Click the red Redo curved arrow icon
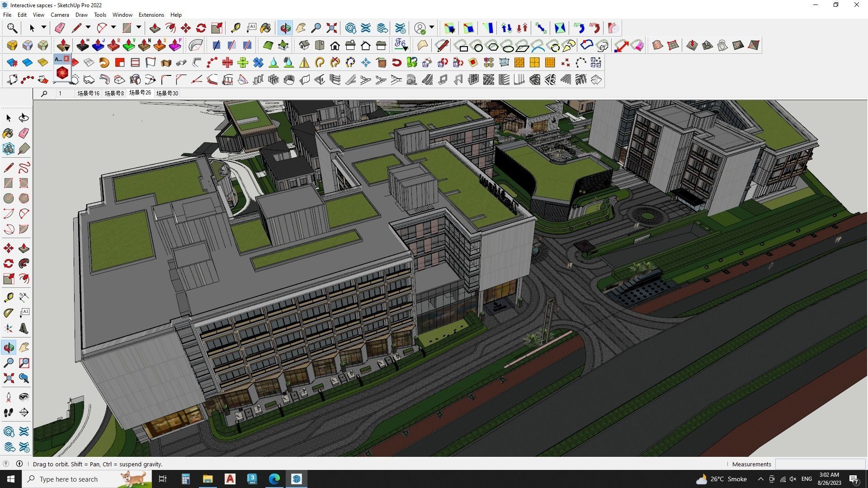868x488 pixels. pos(594,28)
